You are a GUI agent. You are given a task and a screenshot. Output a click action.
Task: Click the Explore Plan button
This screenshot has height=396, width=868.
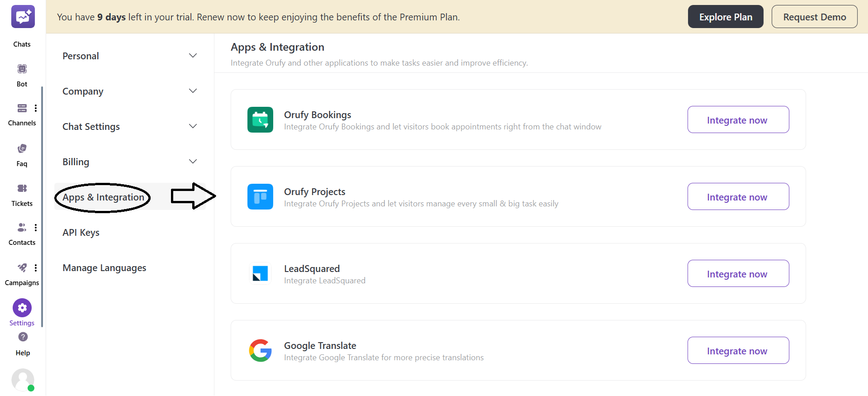tap(725, 16)
